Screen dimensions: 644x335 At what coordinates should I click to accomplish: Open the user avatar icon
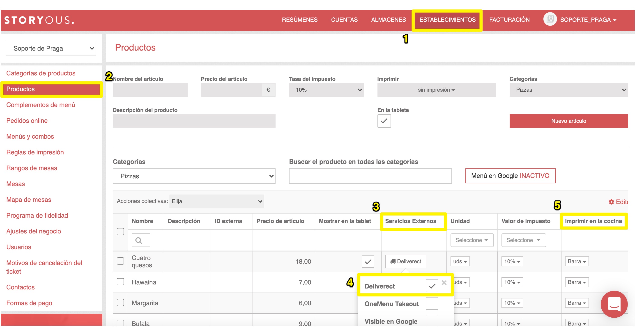(550, 19)
